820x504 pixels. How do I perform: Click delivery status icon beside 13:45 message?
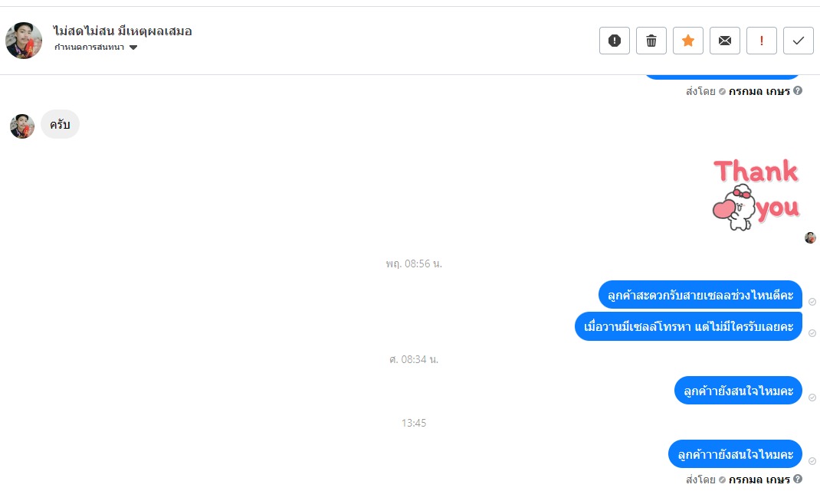point(812,461)
